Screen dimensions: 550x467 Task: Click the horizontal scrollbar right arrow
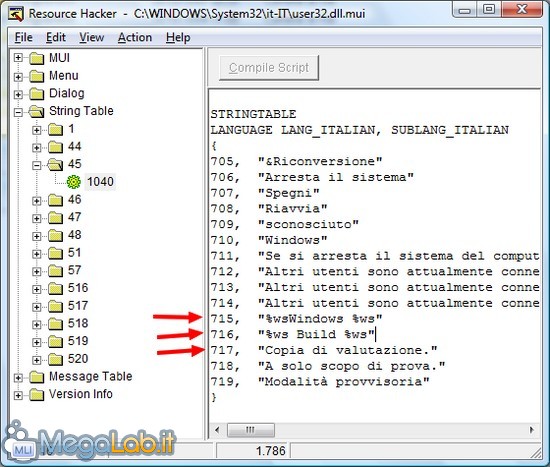[x=532, y=430]
